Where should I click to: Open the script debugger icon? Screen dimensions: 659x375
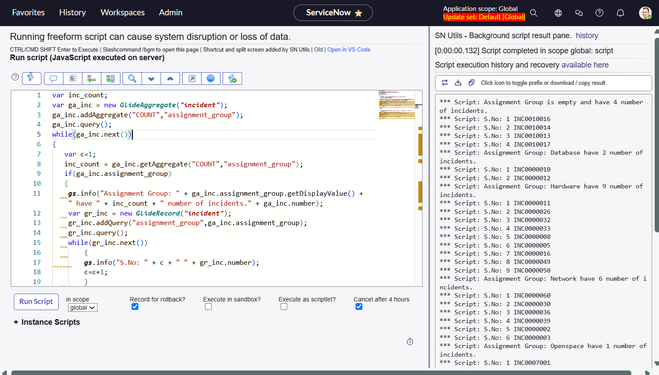[232, 79]
